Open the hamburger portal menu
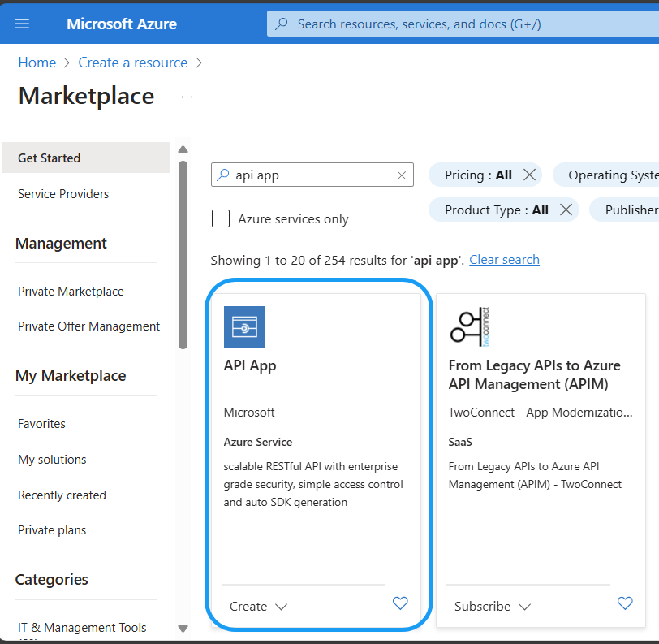The height and width of the screenshot is (644, 659). tap(22, 24)
